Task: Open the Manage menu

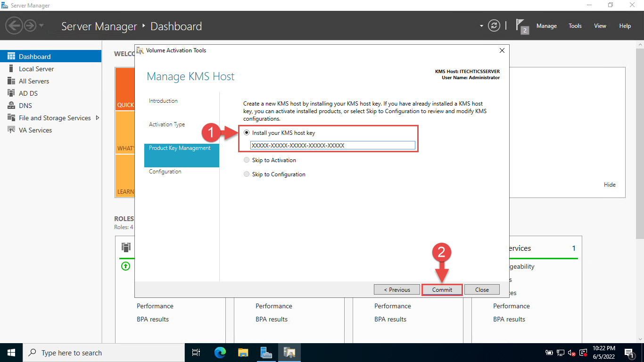Action: 546,26
